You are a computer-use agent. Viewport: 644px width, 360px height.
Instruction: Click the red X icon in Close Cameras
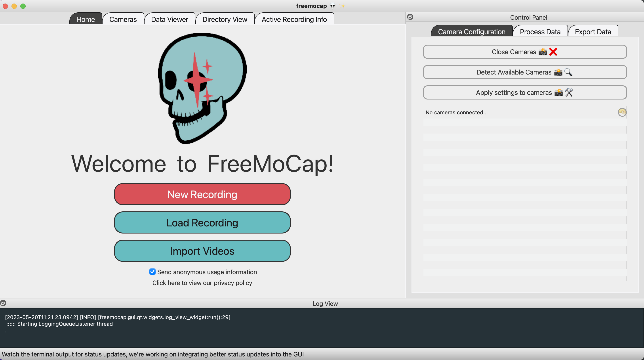tap(553, 52)
